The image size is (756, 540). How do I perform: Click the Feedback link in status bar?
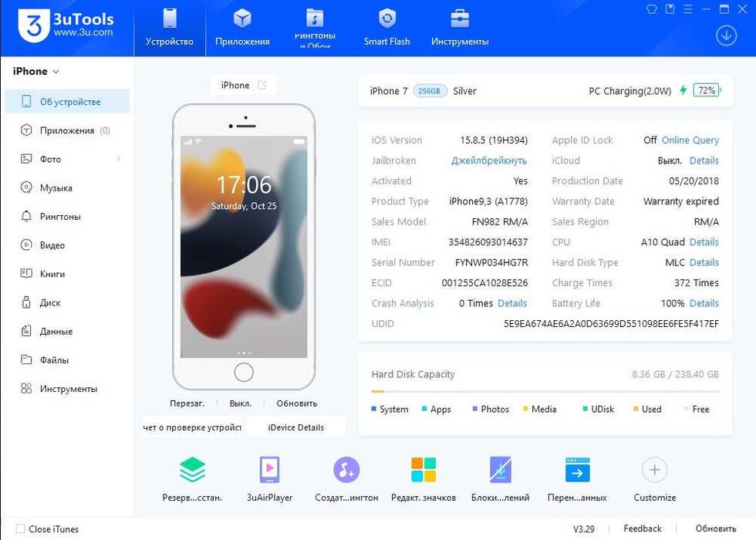(642, 528)
